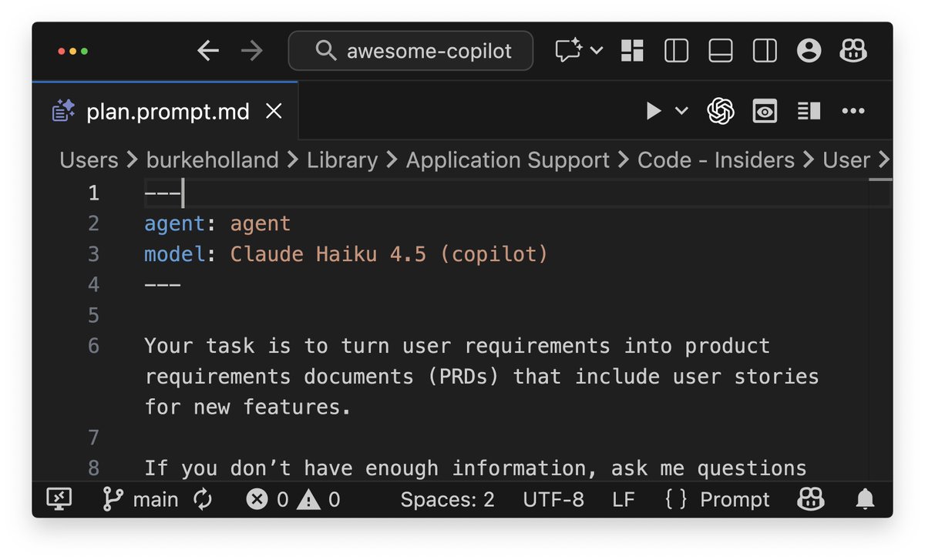Open preview with the eye icon
The image size is (925, 560).
pos(765,112)
